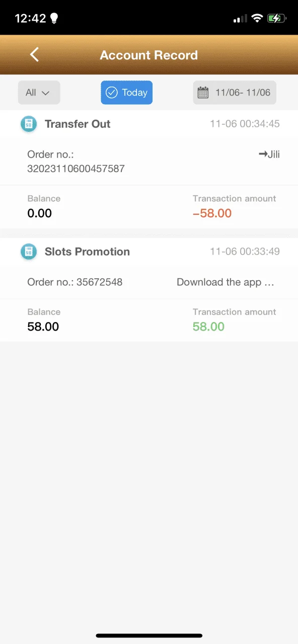Screen dimensions: 298x644
Task: Tap the Wi-Fi icon in status bar
Action: pos(257,19)
